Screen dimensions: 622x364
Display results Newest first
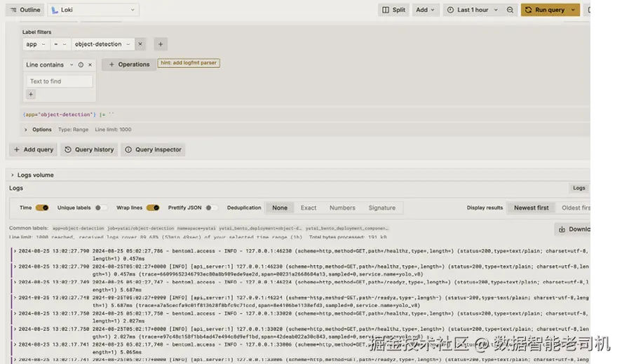click(531, 208)
